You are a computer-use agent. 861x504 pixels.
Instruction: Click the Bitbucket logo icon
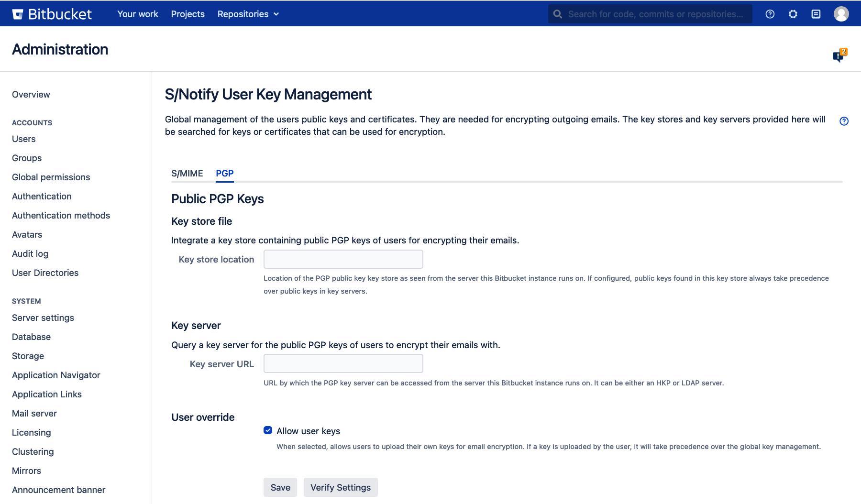click(x=18, y=14)
